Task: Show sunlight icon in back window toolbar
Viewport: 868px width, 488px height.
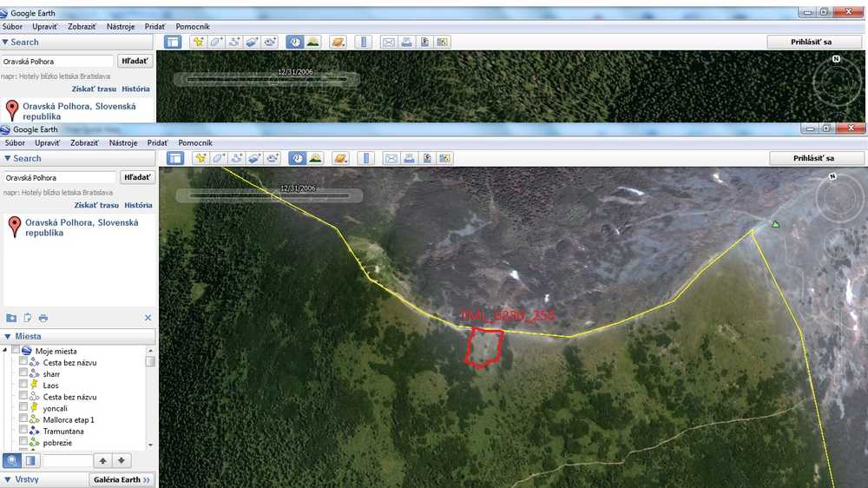Action: (x=312, y=42)
